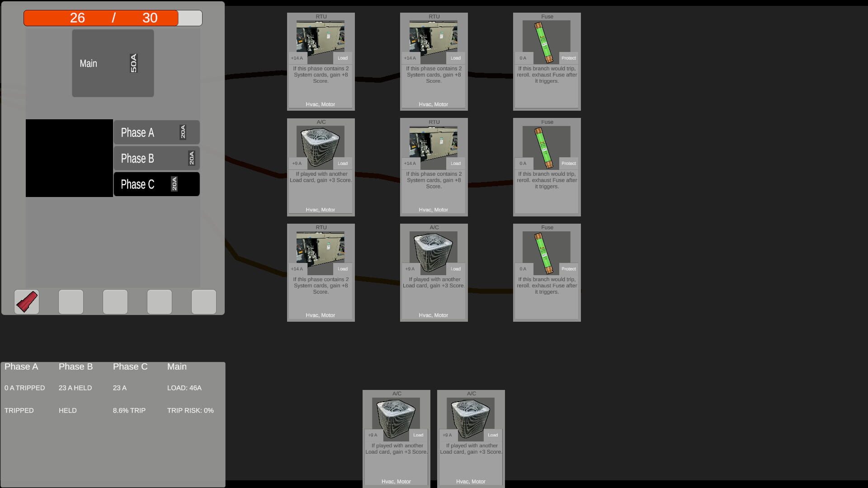Click the top-left RTU card
This screenshot has height=488, width=868.
coord(321,61)
